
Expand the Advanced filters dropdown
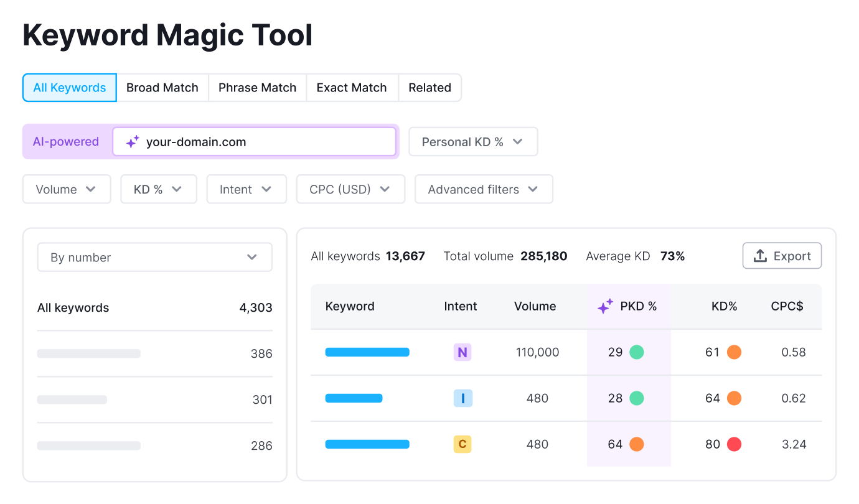(x=484, y=189)
